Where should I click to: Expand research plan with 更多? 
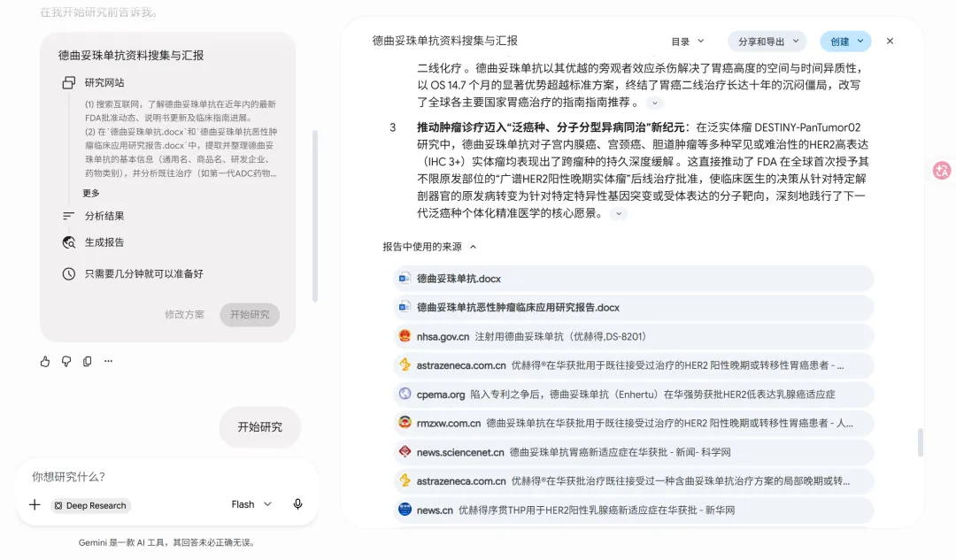coord(91,193)
